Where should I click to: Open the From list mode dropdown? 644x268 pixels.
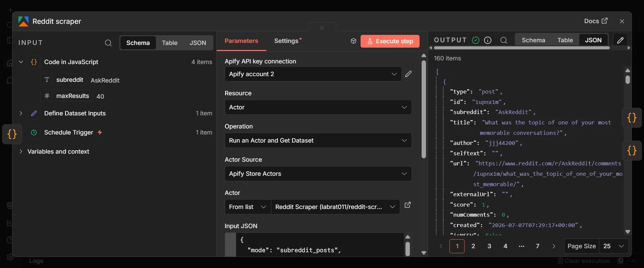(x=248, y=207)
